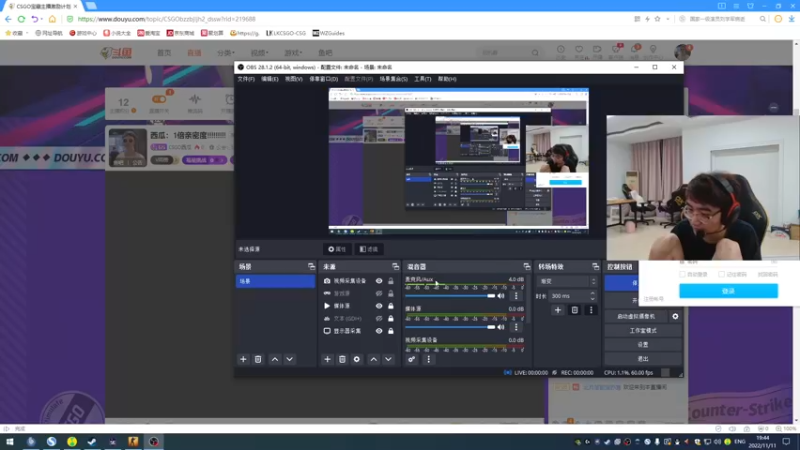The image size is (800, 450).
Task: Toggle visibility of the media source
Action: [x=379, y=306]
